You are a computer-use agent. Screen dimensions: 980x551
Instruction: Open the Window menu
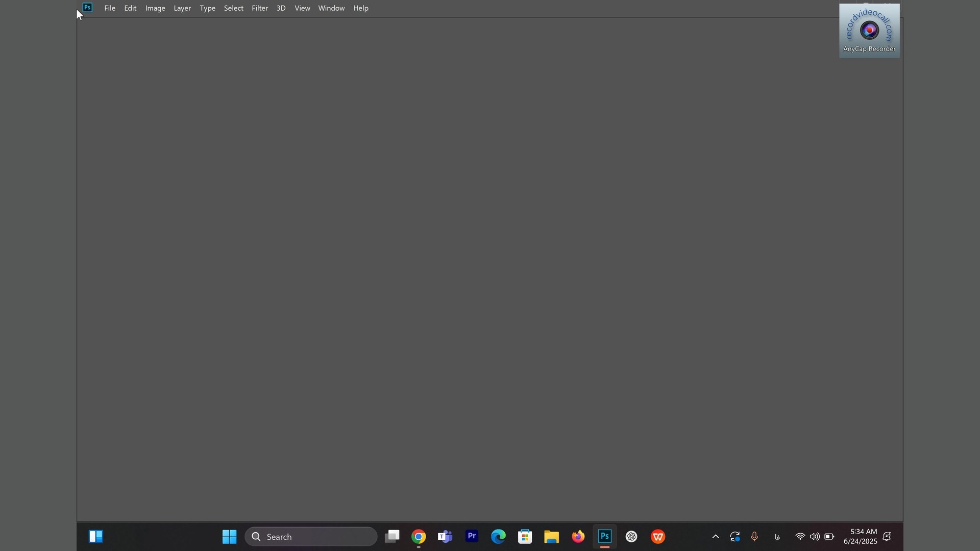point(331,8)
